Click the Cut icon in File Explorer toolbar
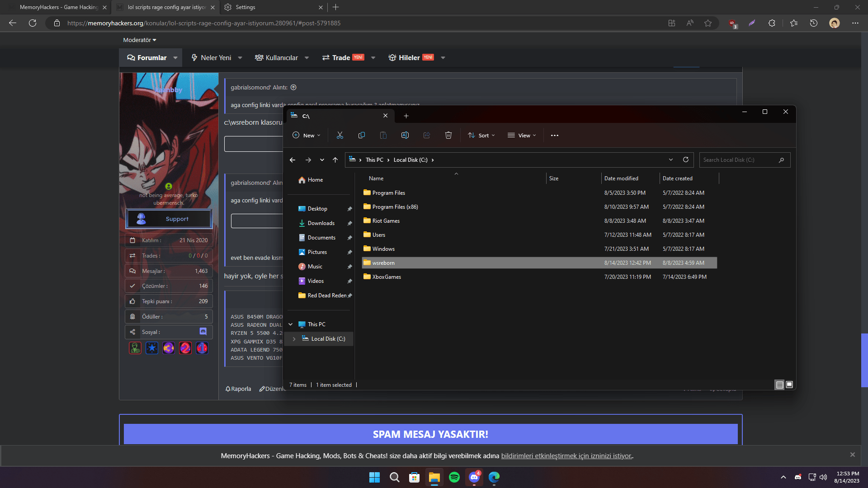 click(340, 135)
